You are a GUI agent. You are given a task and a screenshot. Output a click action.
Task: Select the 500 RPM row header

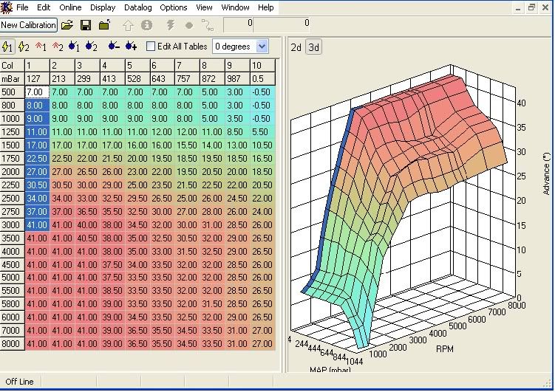[x=12, y=92]
